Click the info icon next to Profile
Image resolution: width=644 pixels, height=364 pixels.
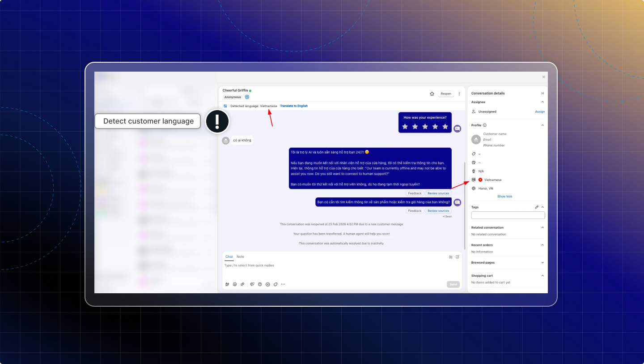coord(485,125)
